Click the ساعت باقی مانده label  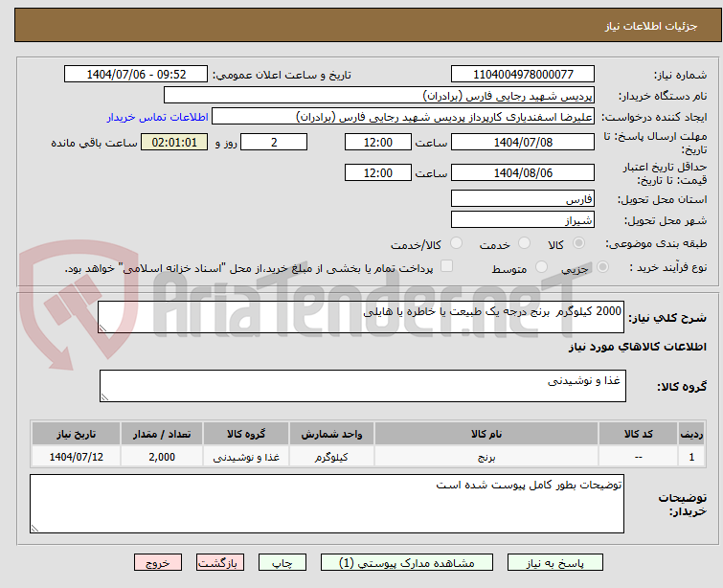point(94,143)
